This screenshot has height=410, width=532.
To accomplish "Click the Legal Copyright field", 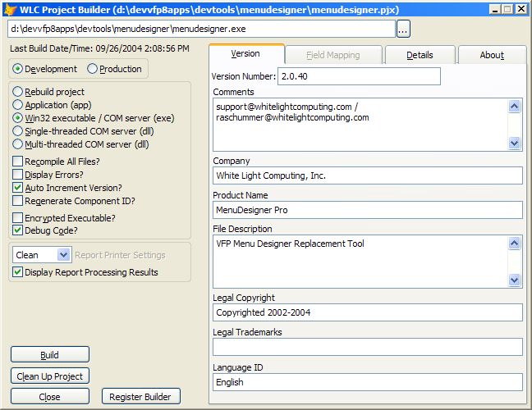I will tap(368, 312).
